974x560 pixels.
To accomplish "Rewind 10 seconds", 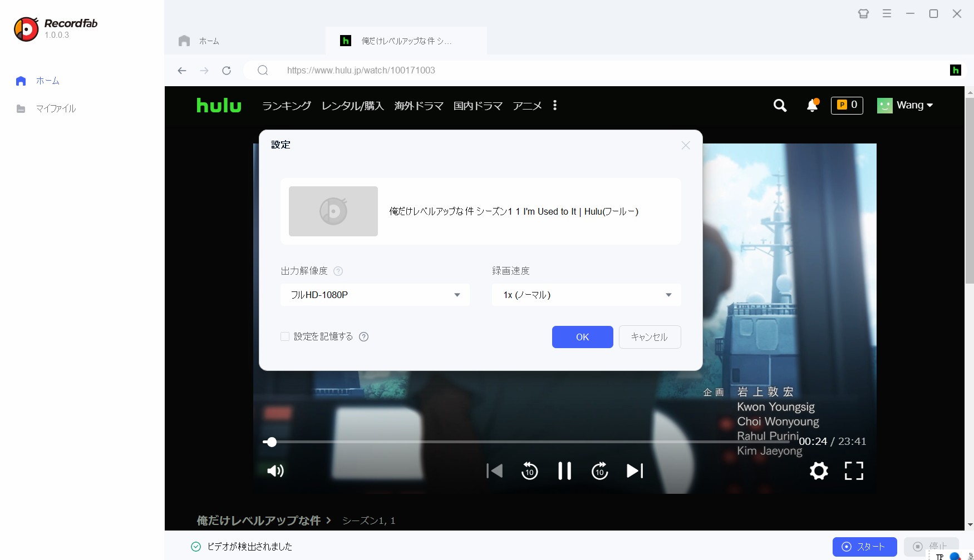I will click(529, 471).
